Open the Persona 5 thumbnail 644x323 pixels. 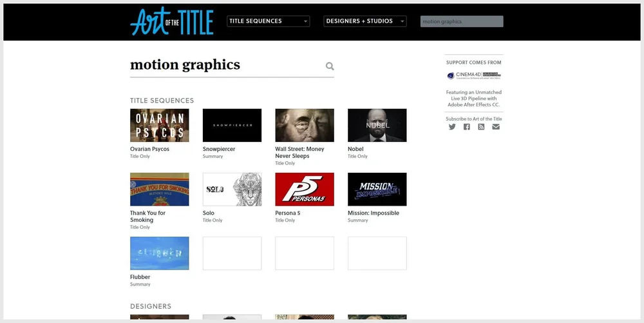tap(305, 189)
